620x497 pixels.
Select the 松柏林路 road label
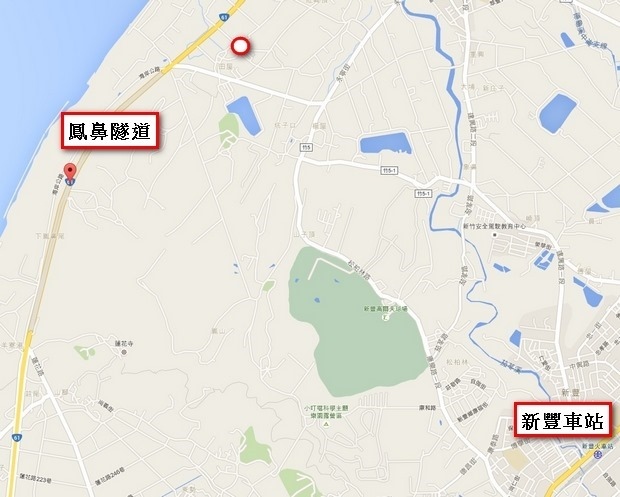359,270
